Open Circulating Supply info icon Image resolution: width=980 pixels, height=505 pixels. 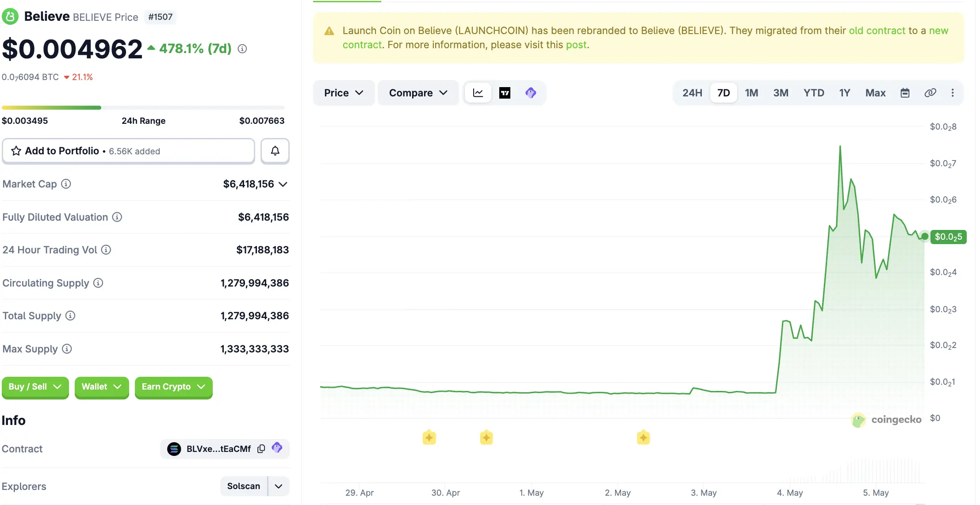tap(98, 283)
